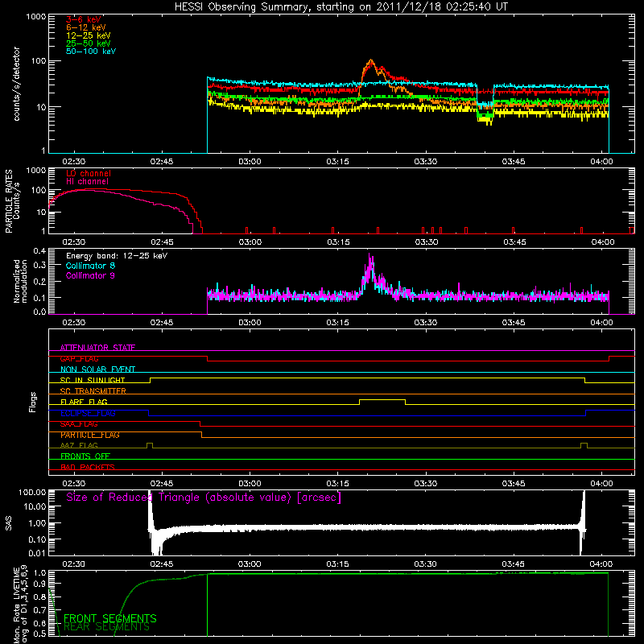The height and width of the screenshot is (644, 644).
Task: Click the counts/s/detector axis label
Action: pyautogui.click(x=17, y=84)
